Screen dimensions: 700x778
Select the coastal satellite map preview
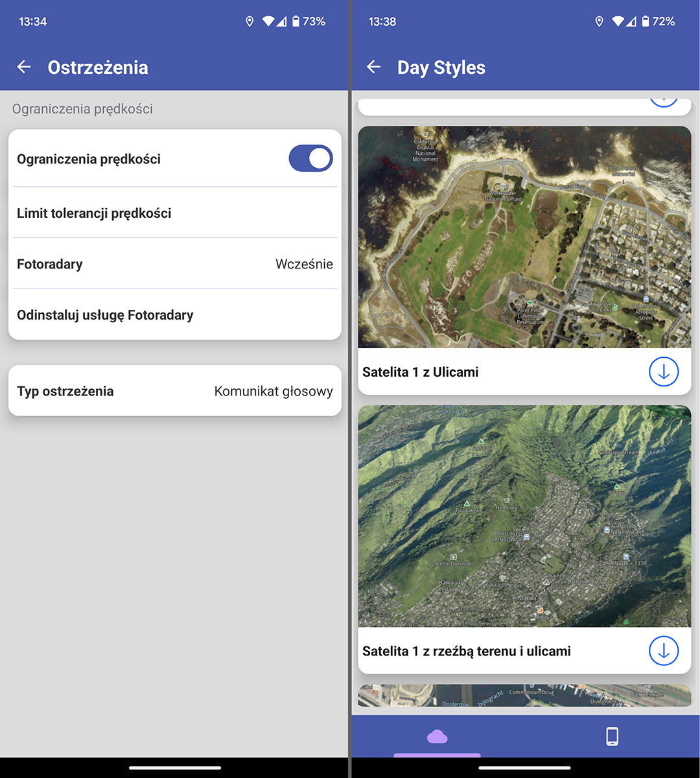click(x=524, y=237)
